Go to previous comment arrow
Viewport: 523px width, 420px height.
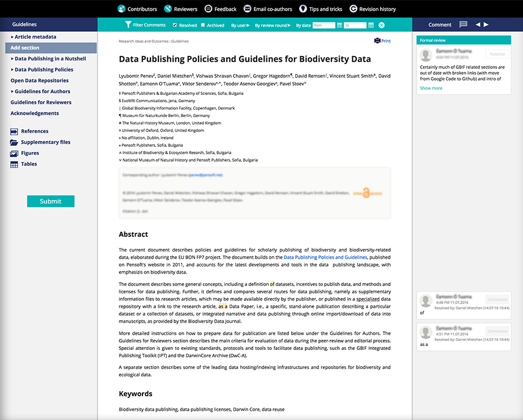(478, 24)
